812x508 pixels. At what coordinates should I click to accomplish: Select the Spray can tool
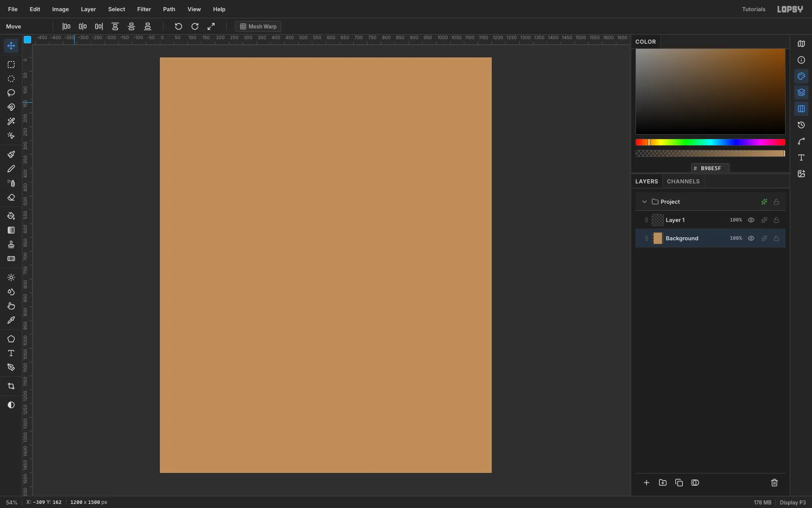click(x=11, y=183)
